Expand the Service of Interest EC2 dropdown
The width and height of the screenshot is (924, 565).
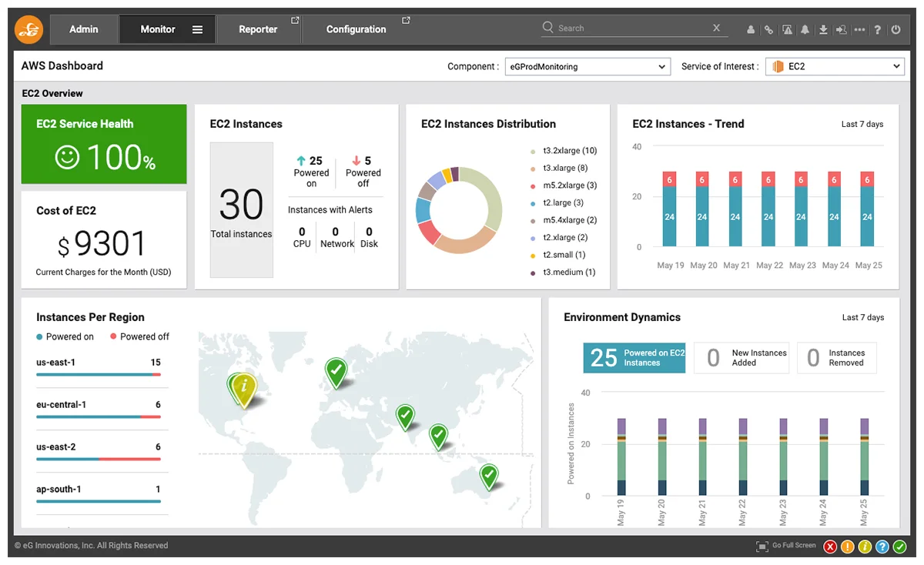click(x=834, y=67)
